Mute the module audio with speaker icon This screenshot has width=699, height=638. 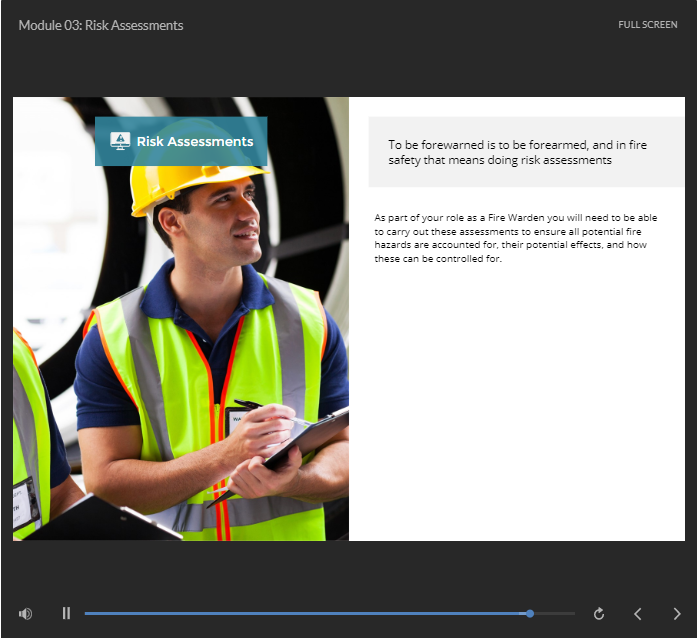pyautogui.click(x=25, y=614)
